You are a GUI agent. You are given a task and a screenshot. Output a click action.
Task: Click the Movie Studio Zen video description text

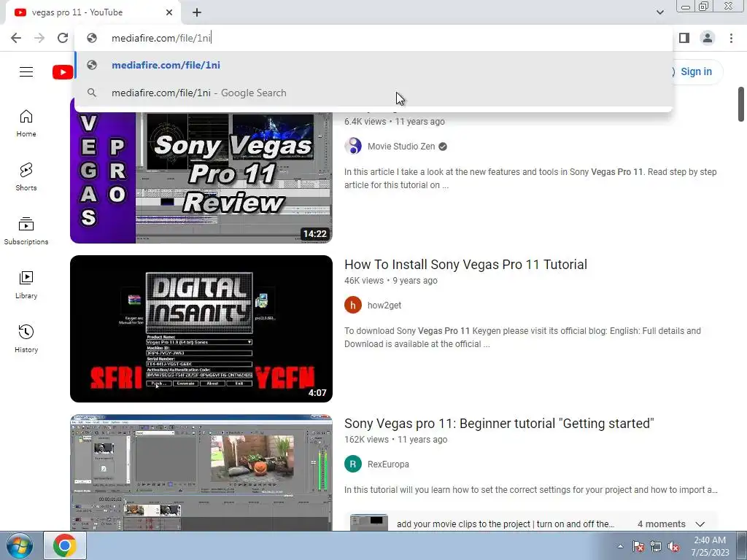[x=530, y=179]
